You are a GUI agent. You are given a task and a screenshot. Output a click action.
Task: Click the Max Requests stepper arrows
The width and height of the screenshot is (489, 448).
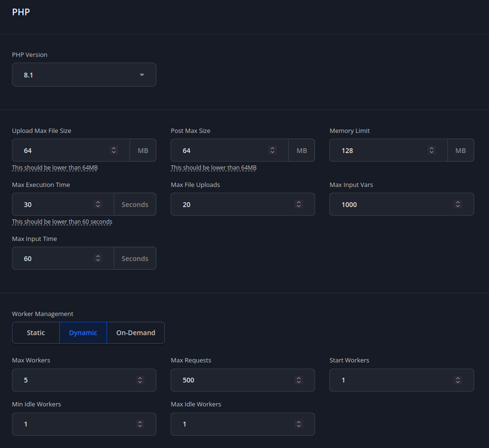pyautogui.click(x=299, y=380)
